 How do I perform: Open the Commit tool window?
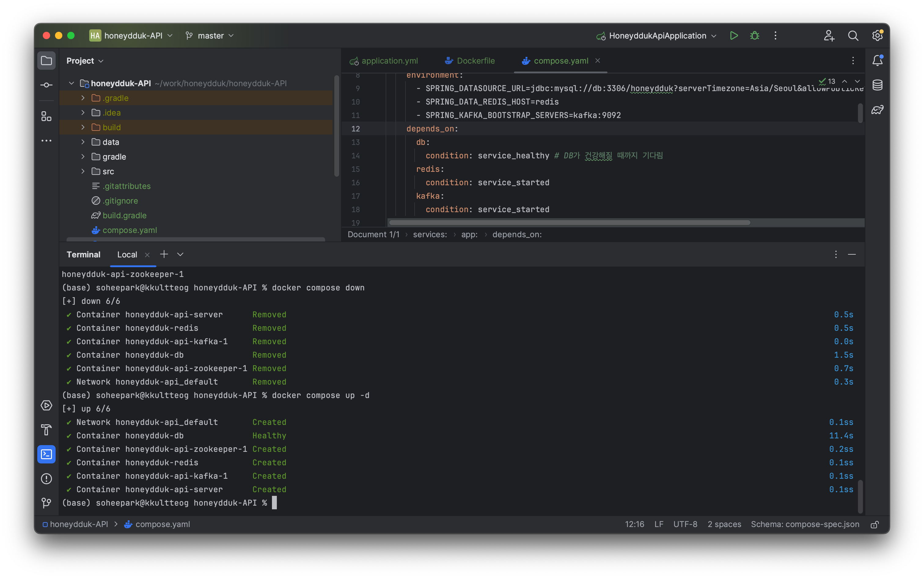[x=46, y=85]
